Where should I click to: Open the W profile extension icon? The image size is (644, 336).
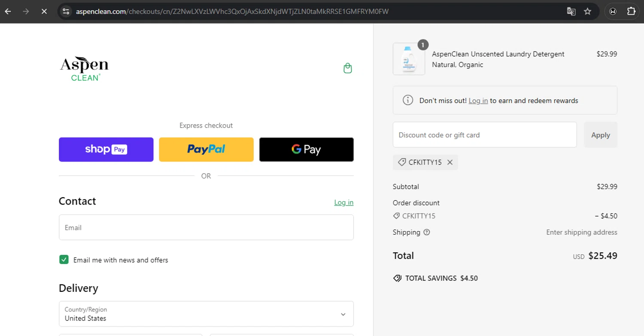613,12
